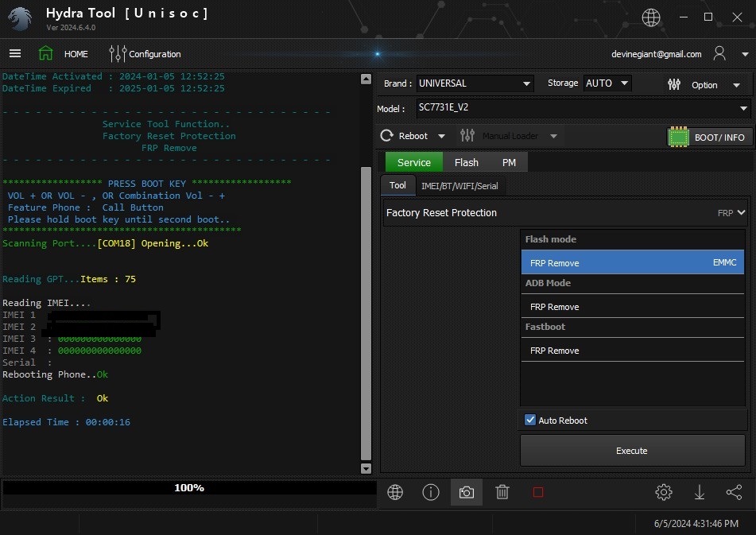
Task: Click the 'Action Result : Ok' log line
Action: [x=56, y=398]
